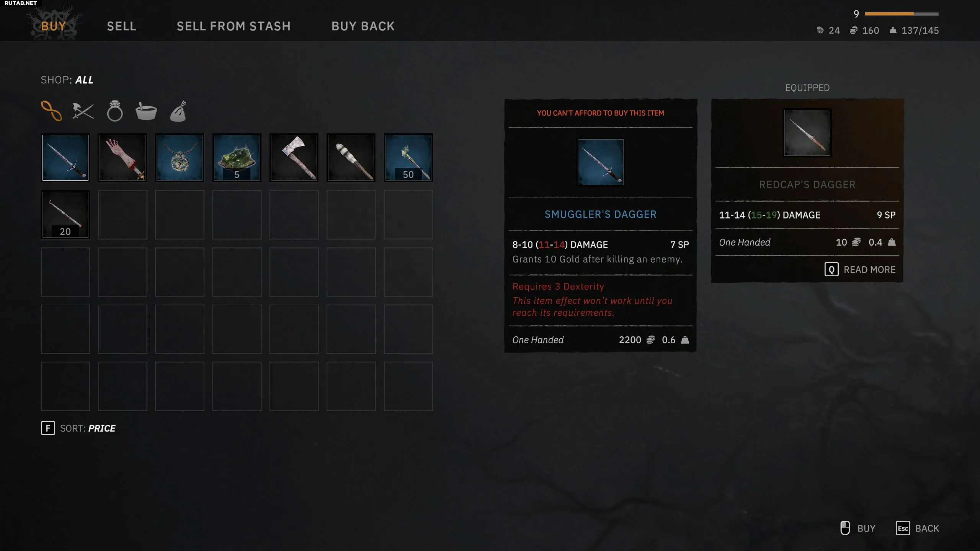Select the Smuggler's Dagger shop item
The height and width of the screenshot is (551, 980).
[x=65, y=158]
